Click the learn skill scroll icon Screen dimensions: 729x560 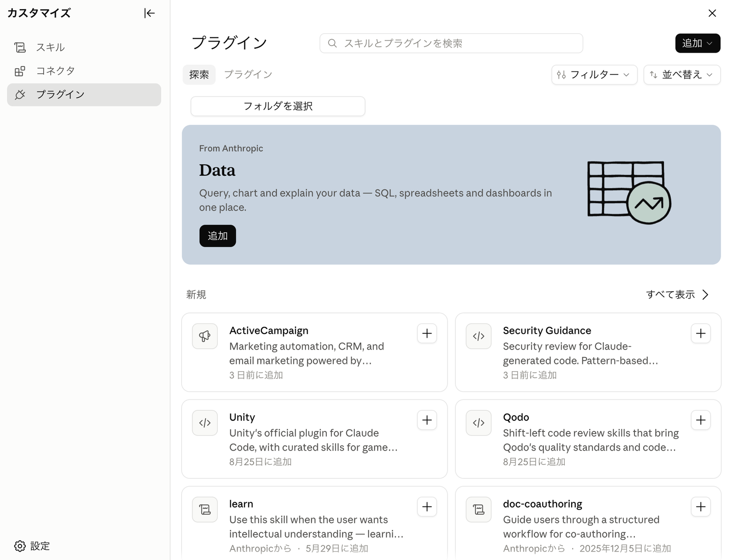205,510
